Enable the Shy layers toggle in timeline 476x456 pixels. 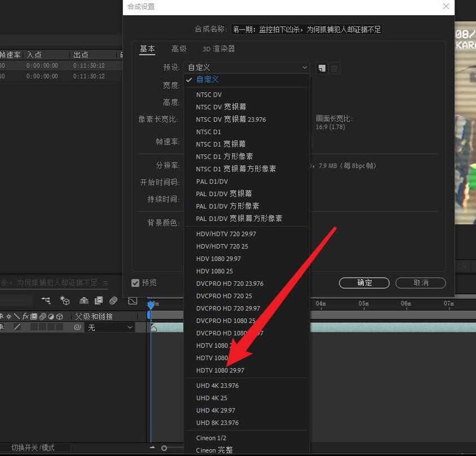tap(84, 300)
